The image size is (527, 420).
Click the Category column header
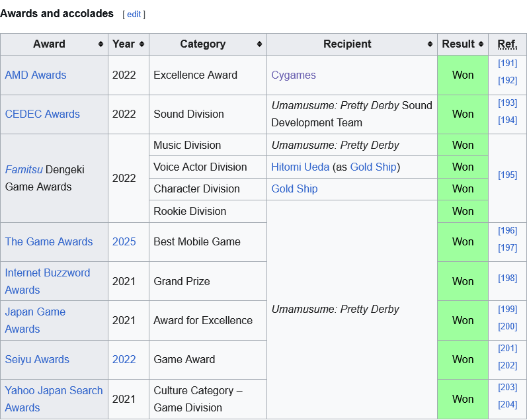coord(208,44)
